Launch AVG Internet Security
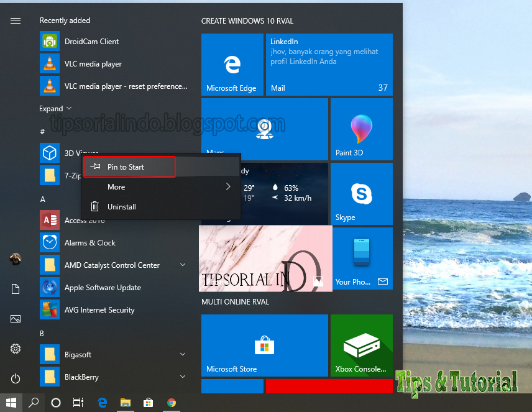Viewport: 532px width, 412px height. [114, 310]
